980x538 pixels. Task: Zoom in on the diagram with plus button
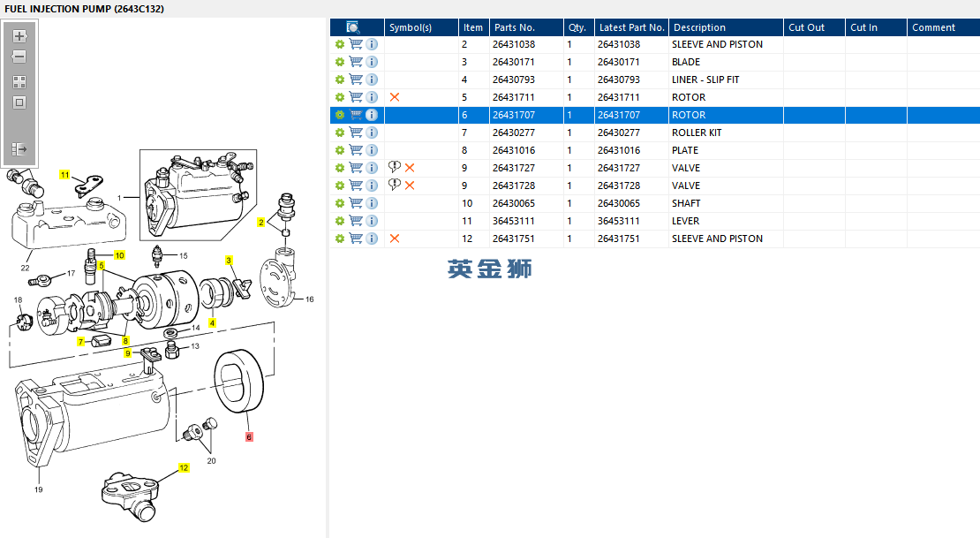click(19, 35)
